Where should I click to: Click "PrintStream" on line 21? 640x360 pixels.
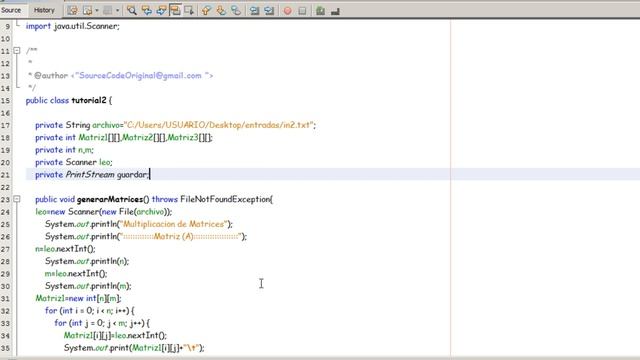point(90,175)
